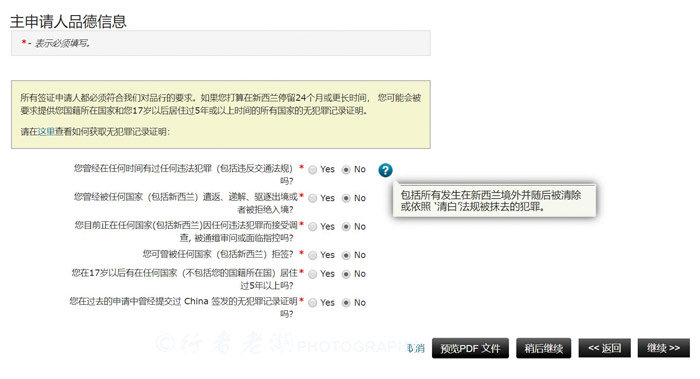Click the question text mentioning China 签发
The height and width of the screenshot is (379, 700).
183,307
